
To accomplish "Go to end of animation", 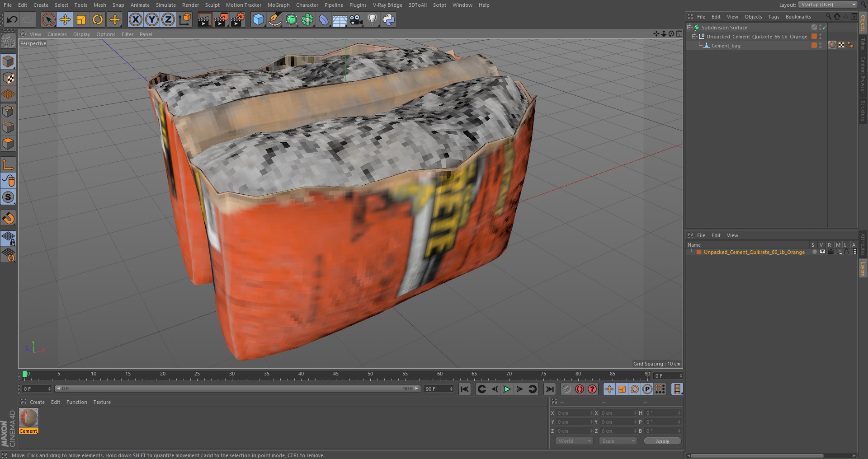I will point(549,389).
